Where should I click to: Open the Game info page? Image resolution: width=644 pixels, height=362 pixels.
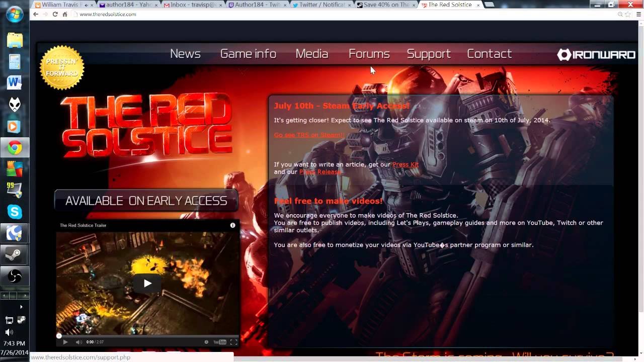(248, 54)
